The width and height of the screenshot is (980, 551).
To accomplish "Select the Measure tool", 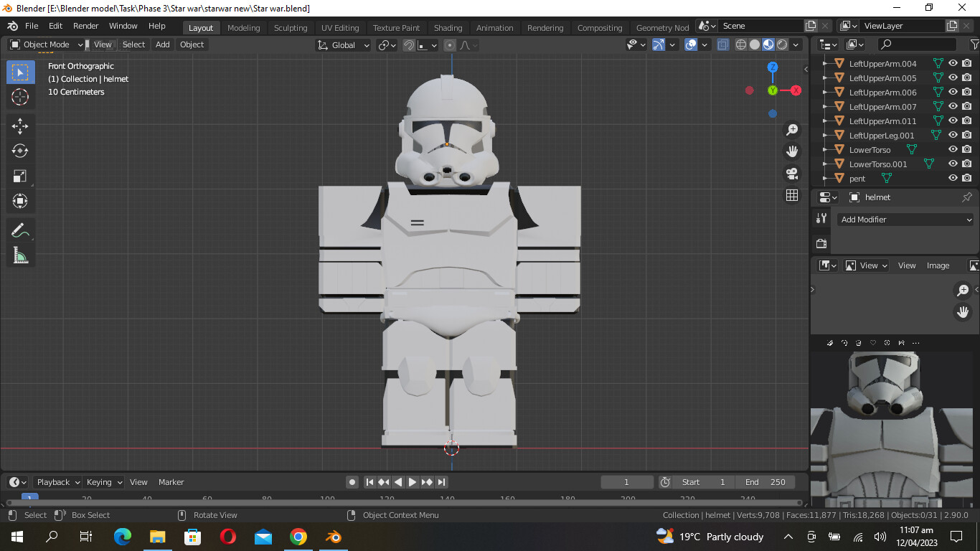I will pyautogui.click(x=20, y=255).
